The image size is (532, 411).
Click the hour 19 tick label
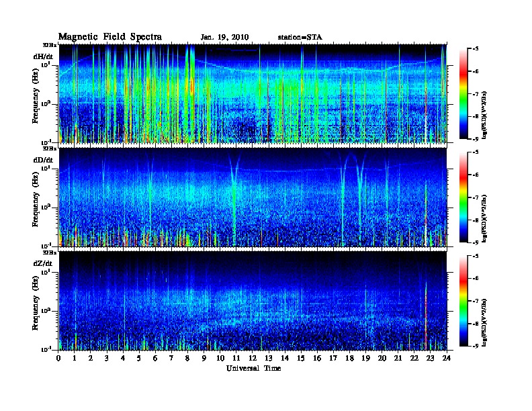(x=365, y=358)
